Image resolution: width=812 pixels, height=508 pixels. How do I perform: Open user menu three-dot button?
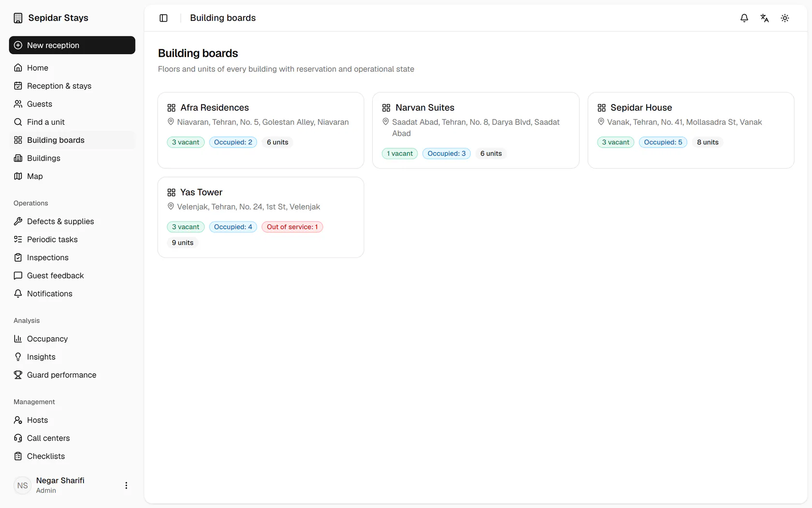click(x=126, y=485)
